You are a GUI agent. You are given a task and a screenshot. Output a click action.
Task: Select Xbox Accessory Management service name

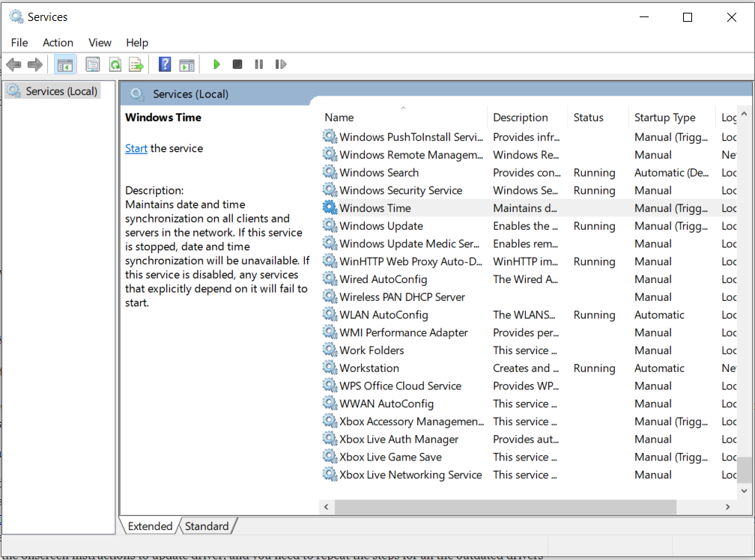[411, 421]
